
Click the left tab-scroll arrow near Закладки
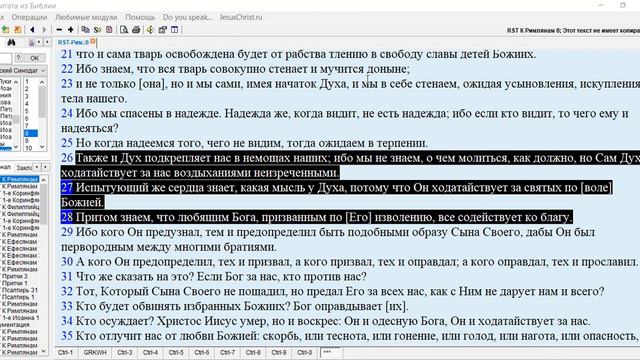pyautogui.click(x=37, y=167)
